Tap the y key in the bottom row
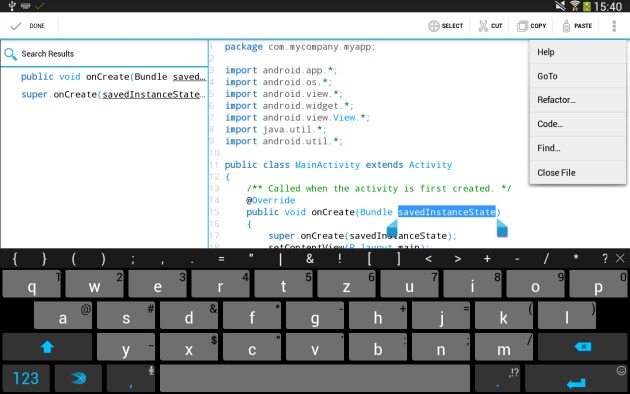 pos(126,347)
